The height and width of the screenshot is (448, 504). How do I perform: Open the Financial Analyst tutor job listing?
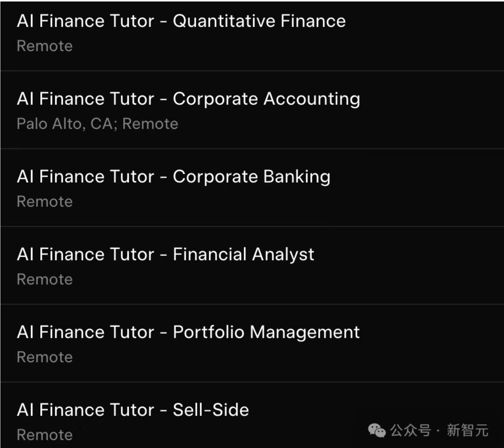[166, 255]
